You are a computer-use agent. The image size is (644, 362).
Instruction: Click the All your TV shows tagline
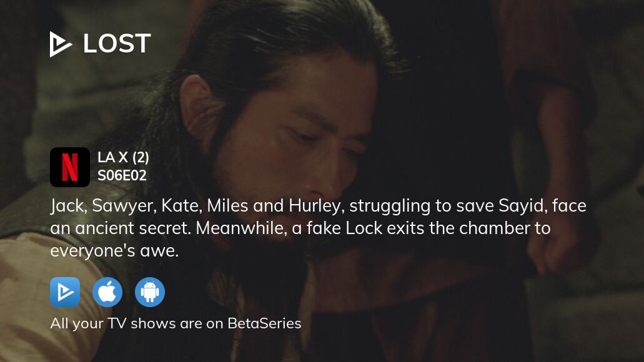point(176,323)
